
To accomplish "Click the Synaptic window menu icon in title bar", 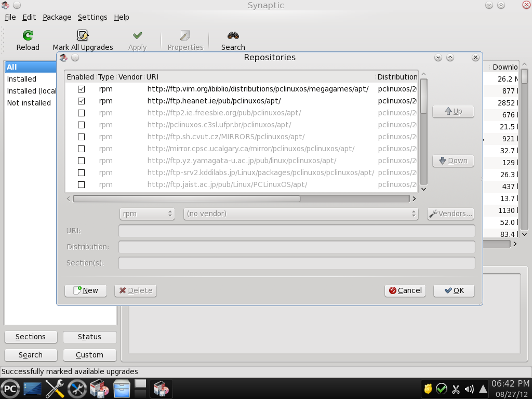I will coord(5,5).
